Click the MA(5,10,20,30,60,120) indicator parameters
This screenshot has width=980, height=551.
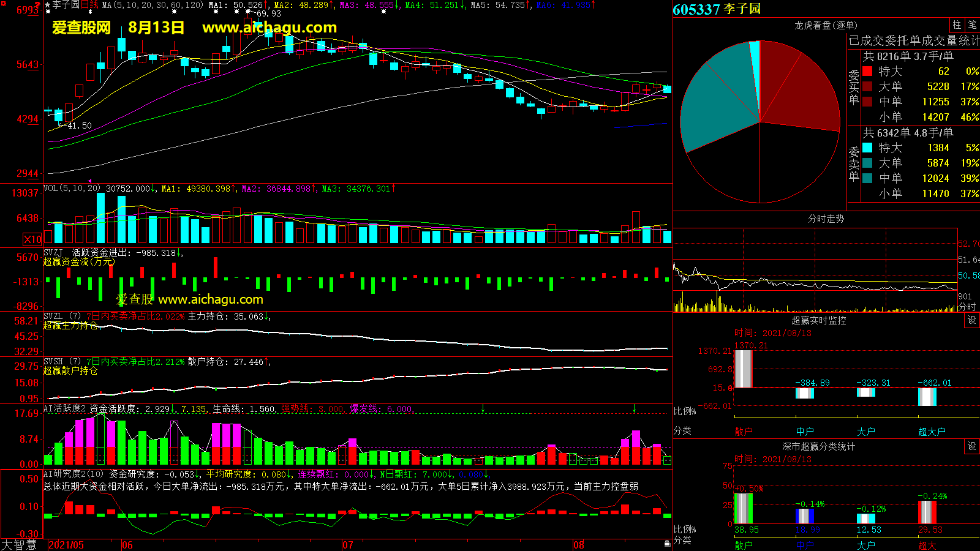tap(153, 5)
